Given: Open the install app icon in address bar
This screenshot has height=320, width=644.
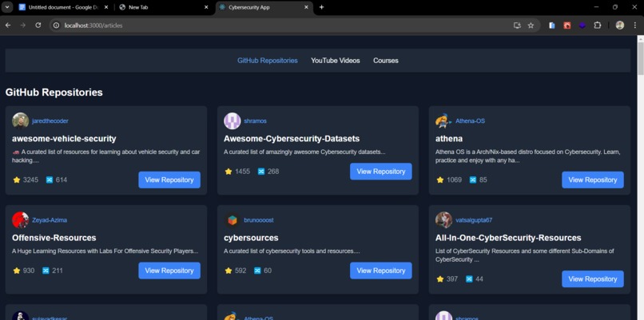Looking at the screenshot, I should [517, 26].
